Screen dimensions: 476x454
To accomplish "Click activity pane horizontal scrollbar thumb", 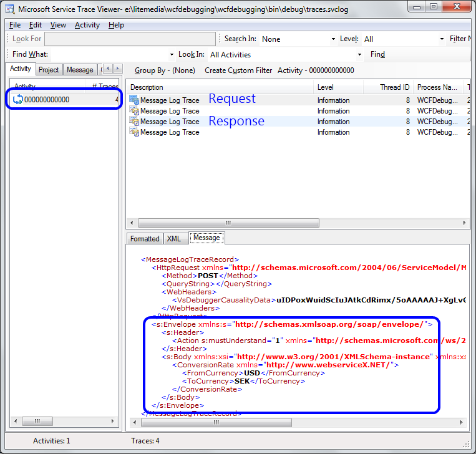I will coord(37,421).
